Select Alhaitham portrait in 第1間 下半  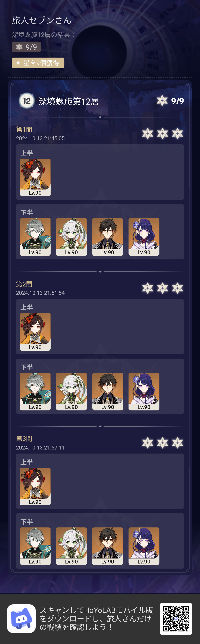click(x=35, y=237)
